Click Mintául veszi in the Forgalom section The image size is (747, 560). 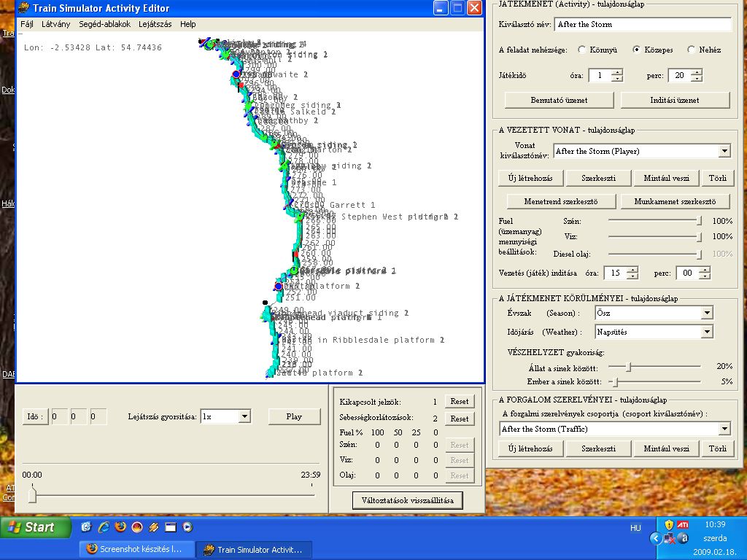[667, 448]
